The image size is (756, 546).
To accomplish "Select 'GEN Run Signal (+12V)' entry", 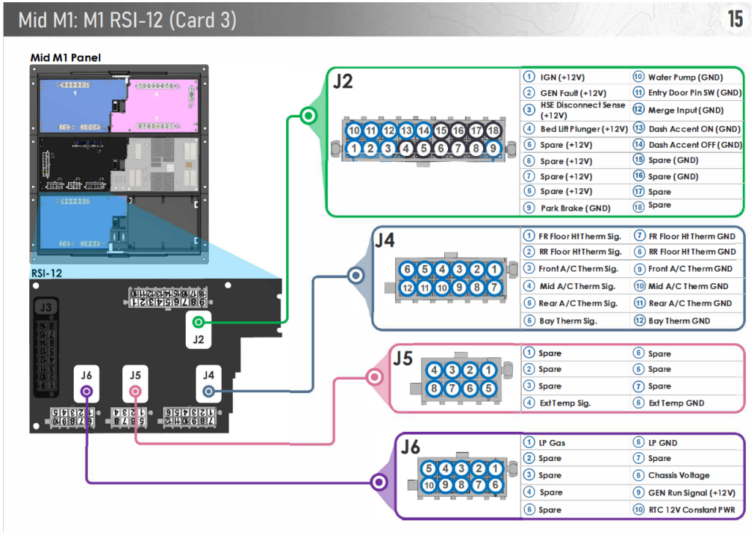I will 692,493.
